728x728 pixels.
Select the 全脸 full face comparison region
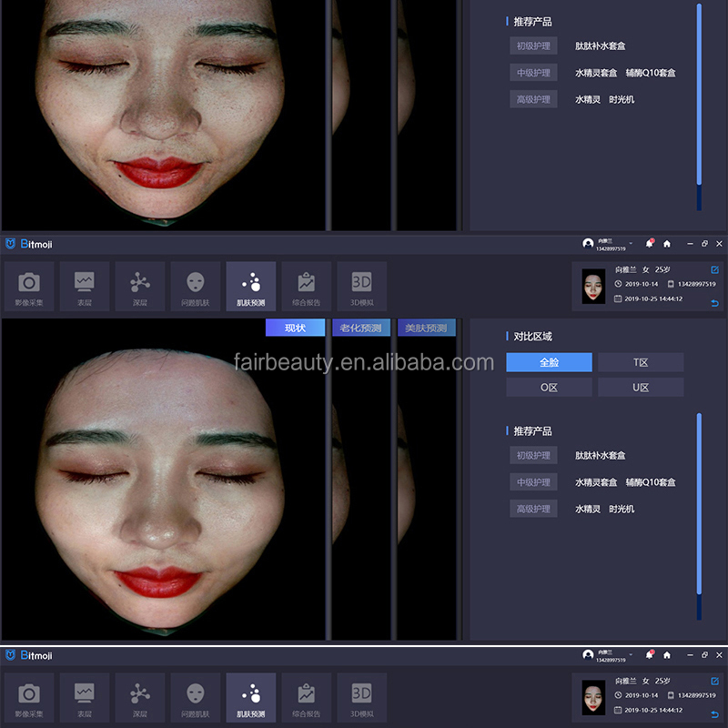click(x=549, y=361)
